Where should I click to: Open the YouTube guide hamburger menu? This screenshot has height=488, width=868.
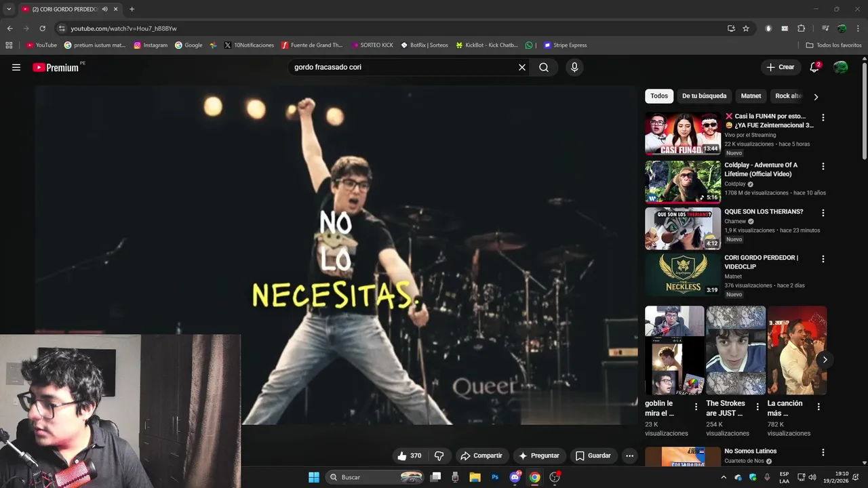(x=16, y=67)
